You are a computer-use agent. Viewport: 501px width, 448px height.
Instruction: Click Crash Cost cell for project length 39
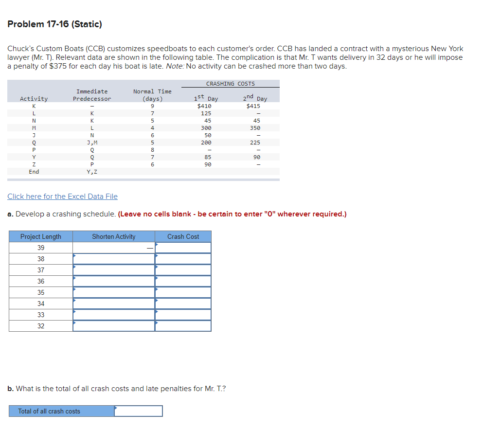(183, 248)
